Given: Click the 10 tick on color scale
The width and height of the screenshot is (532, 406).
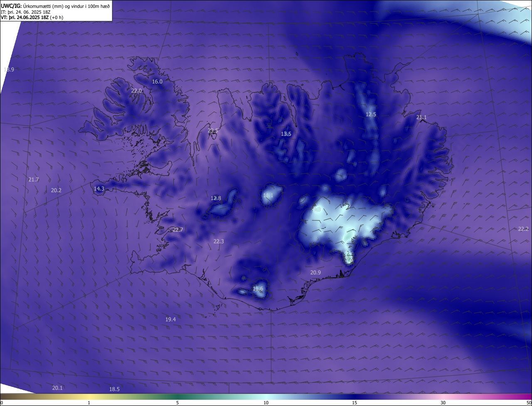Looking at the screenshot, I should point(266,403).
